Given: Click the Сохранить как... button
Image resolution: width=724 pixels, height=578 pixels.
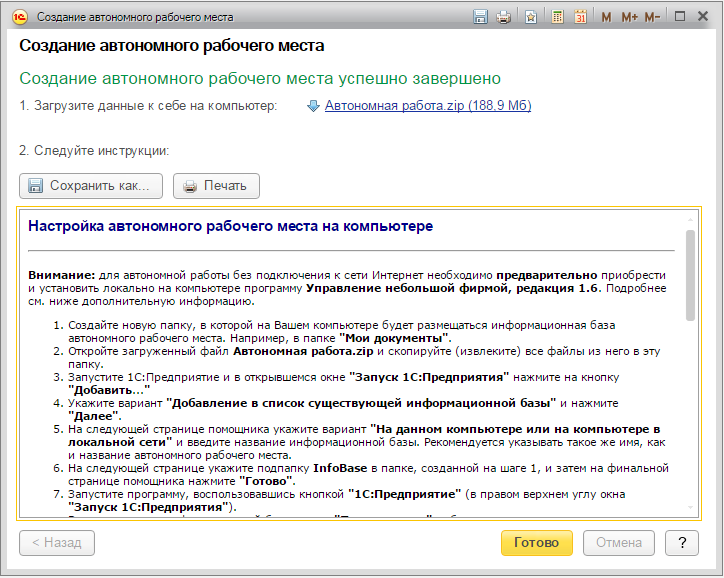Looking at the screenshot, I should (91, 186).
